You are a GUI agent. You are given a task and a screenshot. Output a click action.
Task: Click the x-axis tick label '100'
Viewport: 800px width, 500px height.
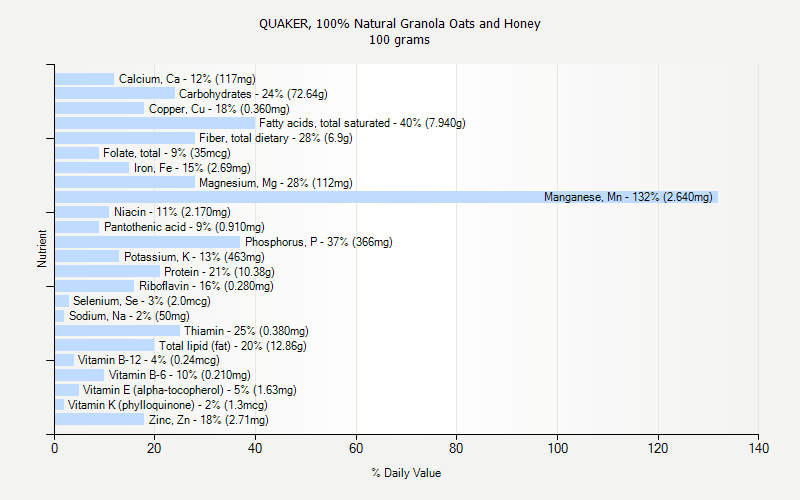click(x=558, y=448)
